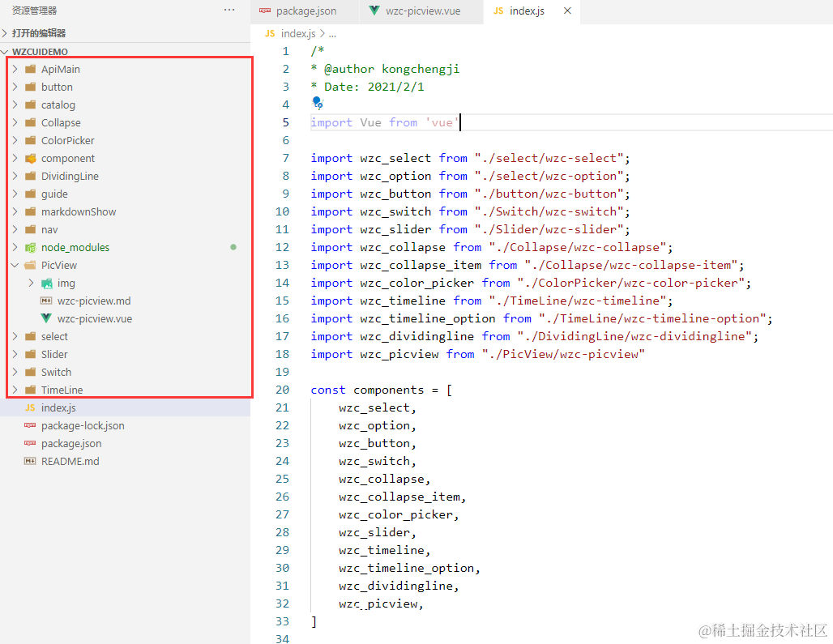Expand the Collapse folder chevron

(x=15, y=122)
